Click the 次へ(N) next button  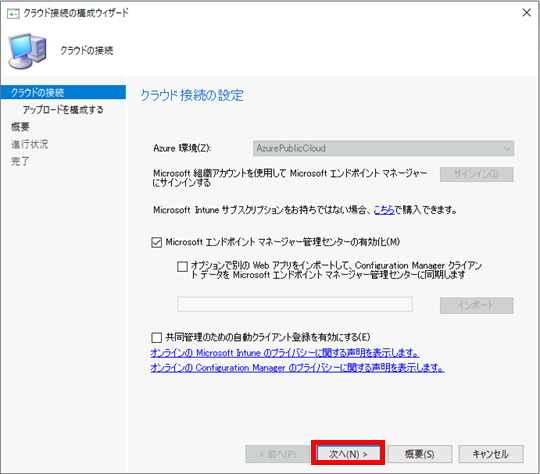(348, 454)
